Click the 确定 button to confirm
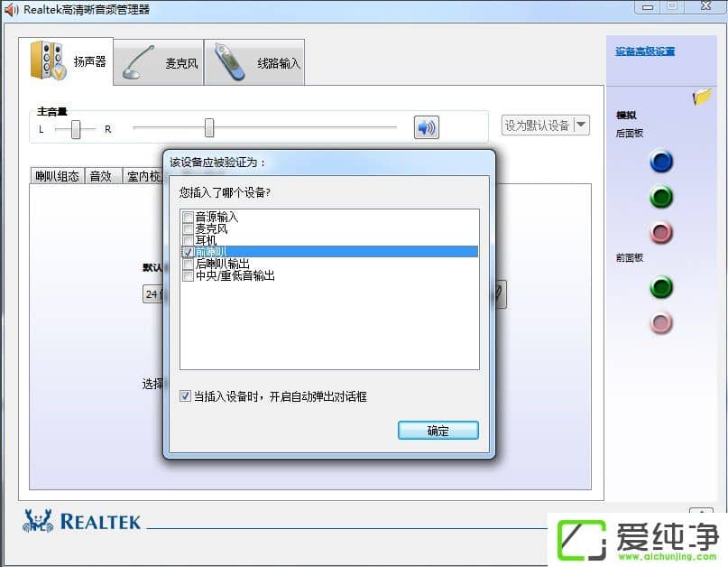 [438, 431]
